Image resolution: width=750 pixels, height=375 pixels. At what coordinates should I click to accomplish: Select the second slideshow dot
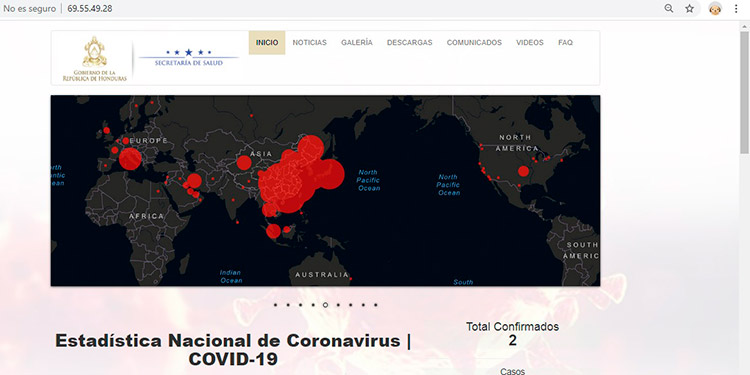(x=288, y=305)
